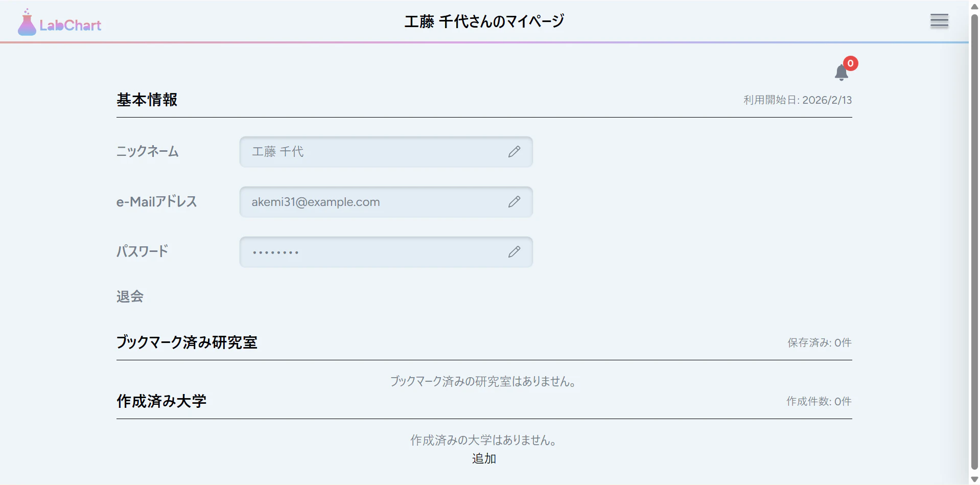The image size is (980, 485).
Task: Click the masked password field
Action: tap(386, 252)
